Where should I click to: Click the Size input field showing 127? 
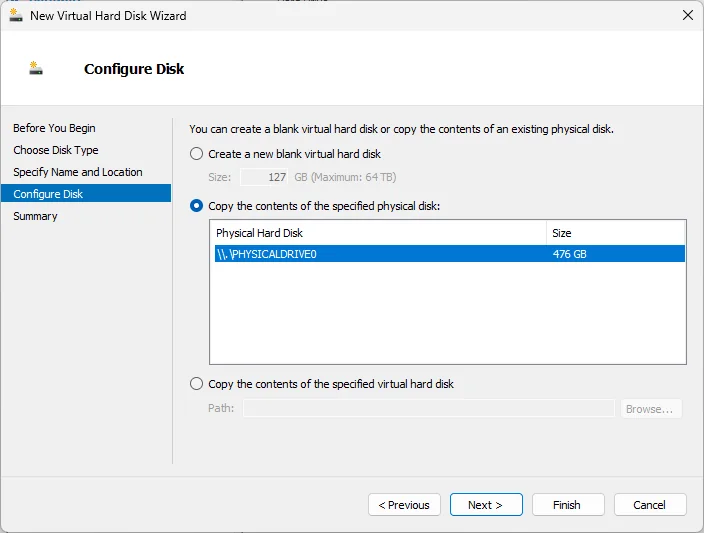point(264,177)
